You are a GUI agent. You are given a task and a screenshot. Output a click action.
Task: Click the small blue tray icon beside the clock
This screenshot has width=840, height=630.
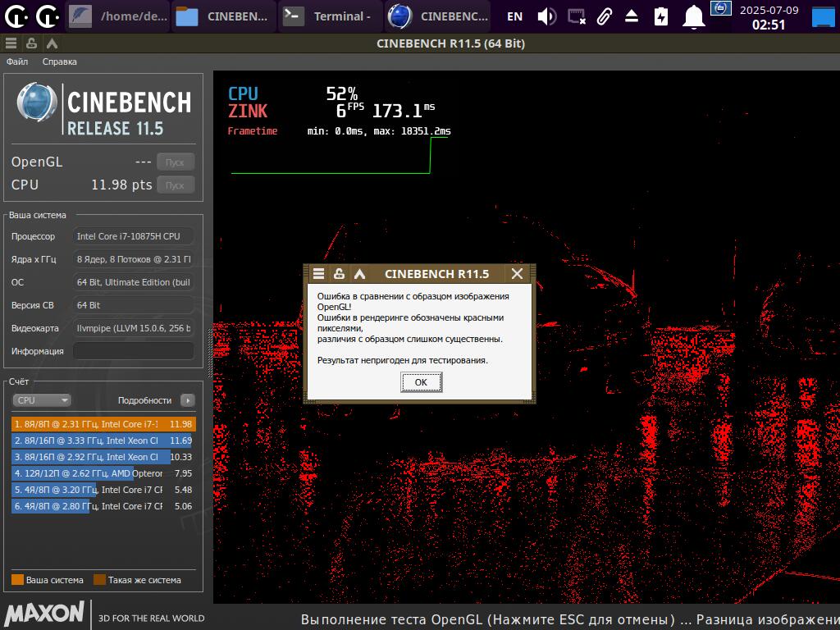click(720, 8)
